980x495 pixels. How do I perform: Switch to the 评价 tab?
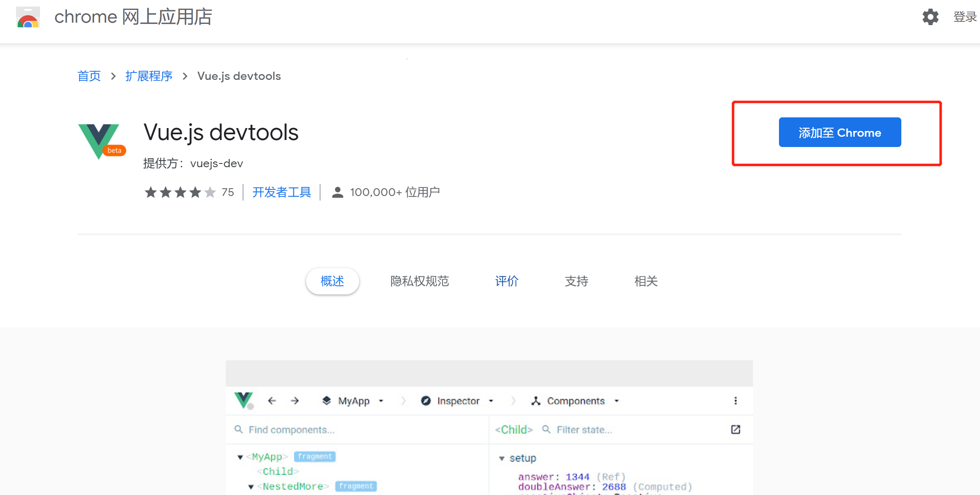[x=507, y=281]
